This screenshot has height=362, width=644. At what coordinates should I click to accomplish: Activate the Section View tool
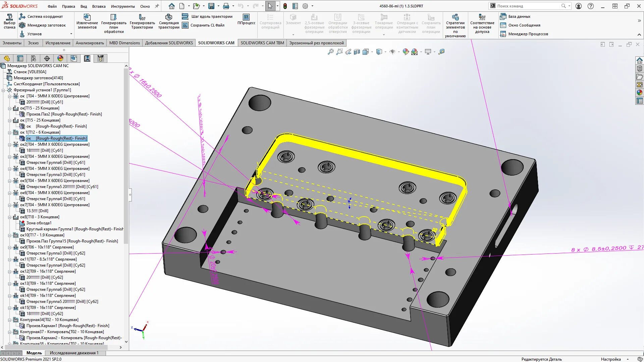(x=357, y=52)
